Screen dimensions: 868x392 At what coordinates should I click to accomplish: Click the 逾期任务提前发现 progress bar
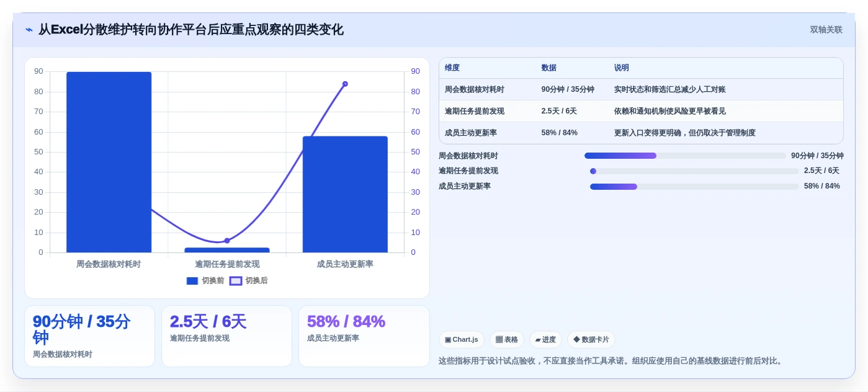click(x=694, y=171)
